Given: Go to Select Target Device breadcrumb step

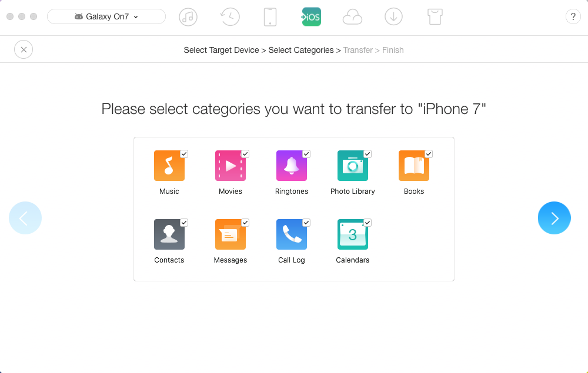Looking at the screenshot, I should [x=221, y=50].
